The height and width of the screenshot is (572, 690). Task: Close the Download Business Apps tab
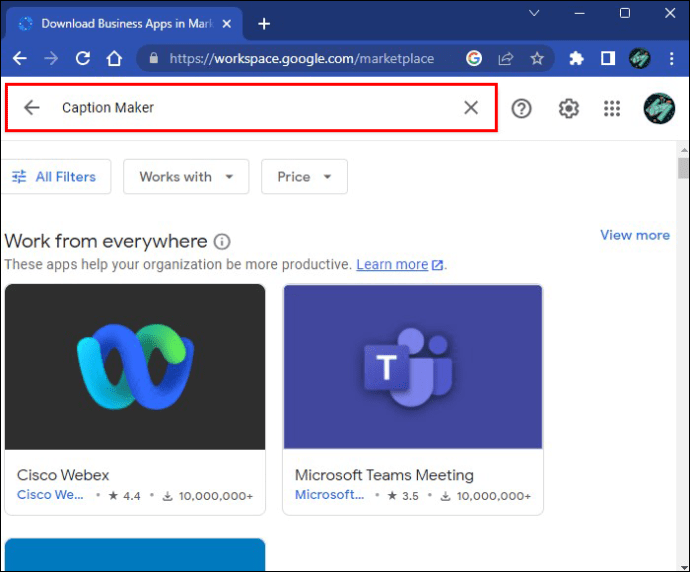tap(227, 24)
